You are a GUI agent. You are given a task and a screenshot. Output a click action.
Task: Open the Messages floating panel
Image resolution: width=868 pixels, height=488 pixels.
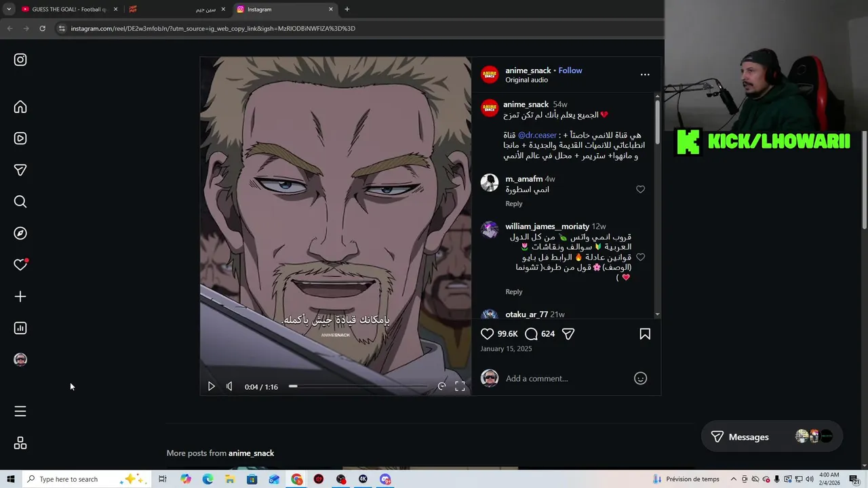tap(772, 437)
